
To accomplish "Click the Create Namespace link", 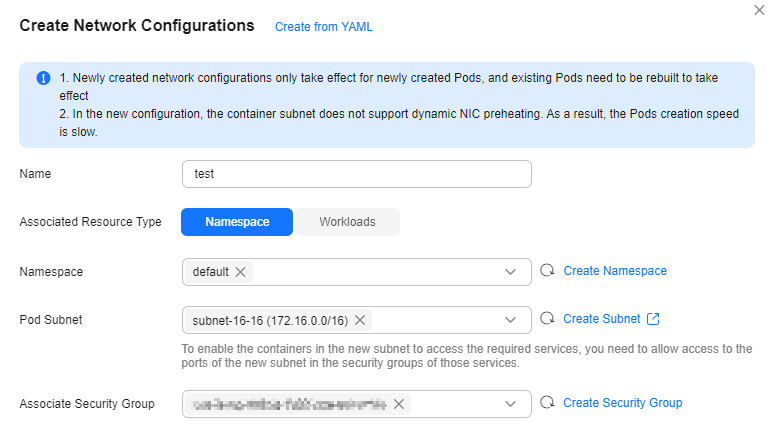I will click(x=615, y=271).
